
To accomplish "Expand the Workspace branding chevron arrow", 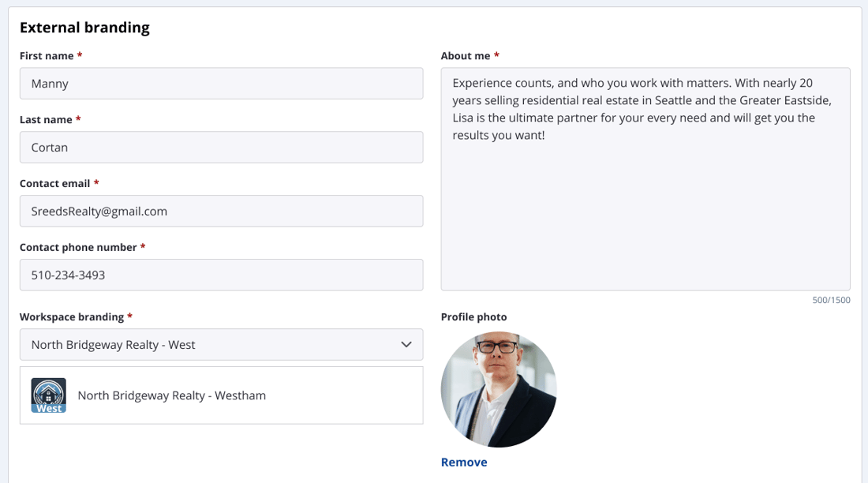I will [406, 345].
